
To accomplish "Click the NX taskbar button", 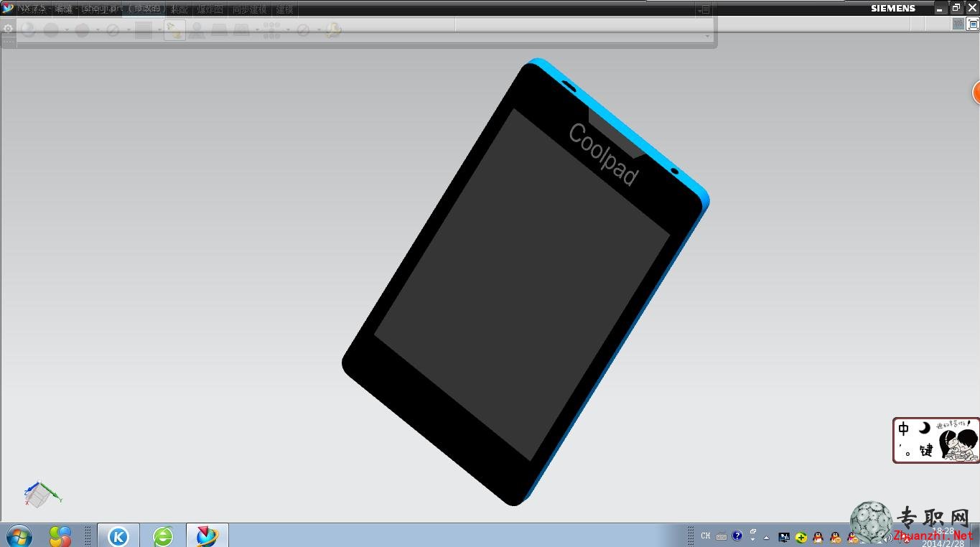I will click(x=207, y=536).
